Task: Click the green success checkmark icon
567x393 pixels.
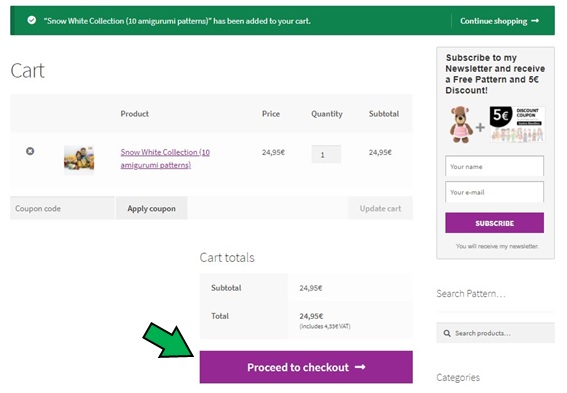Action: (32, 20)
